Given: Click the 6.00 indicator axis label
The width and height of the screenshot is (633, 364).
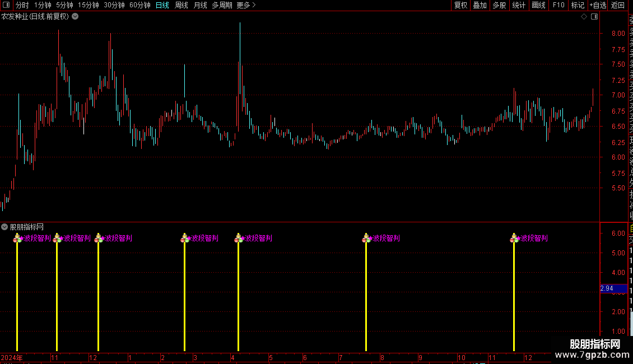Looking at the screenshot, I should (x=618, y=234).
